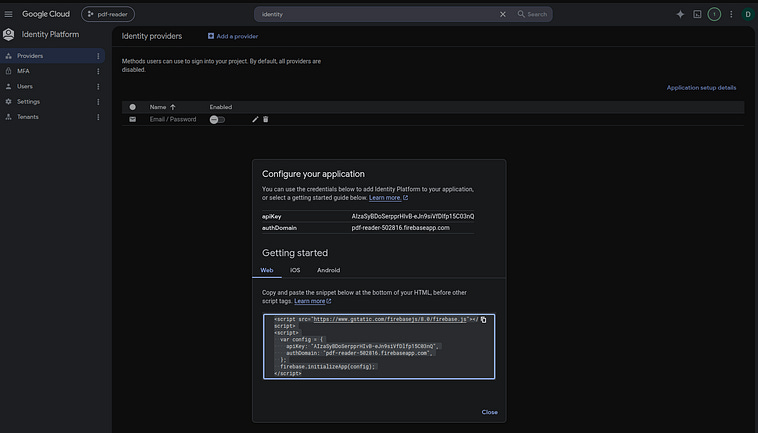Close the Configure your application dialog

point(490,412)
